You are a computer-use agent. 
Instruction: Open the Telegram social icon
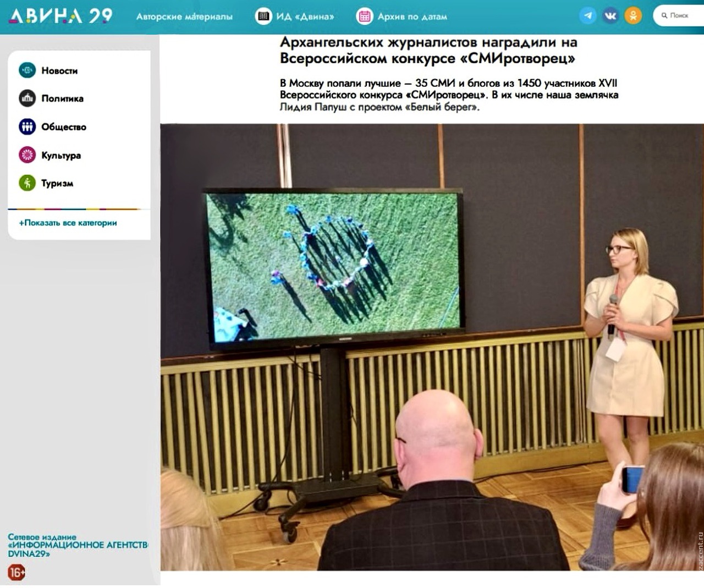[588, 16]
